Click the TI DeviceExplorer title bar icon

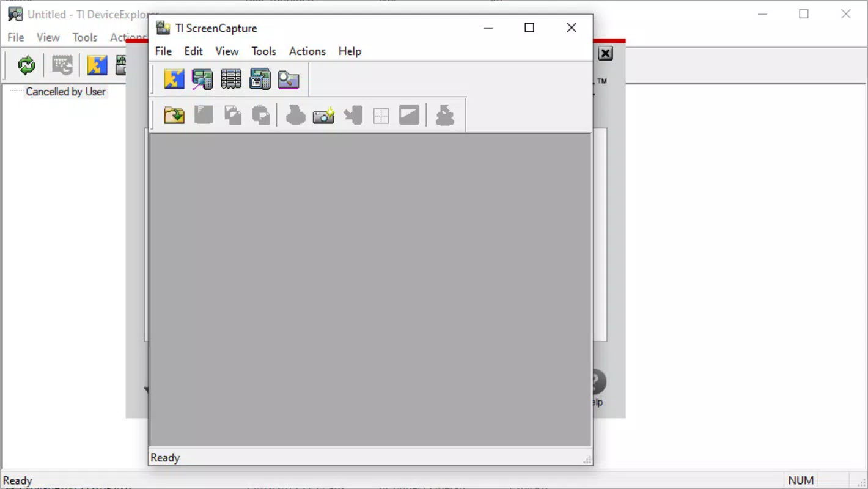click(15, 14)
